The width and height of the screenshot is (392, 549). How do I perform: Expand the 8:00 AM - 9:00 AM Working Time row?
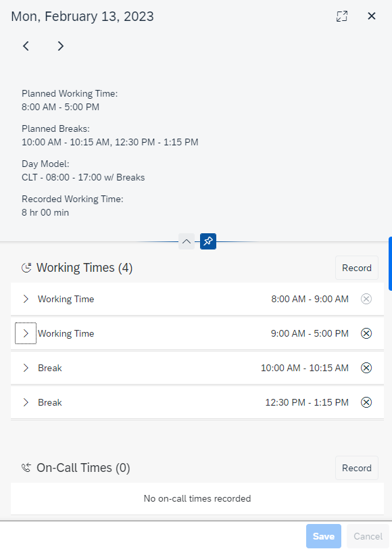(x=26, y=299)
